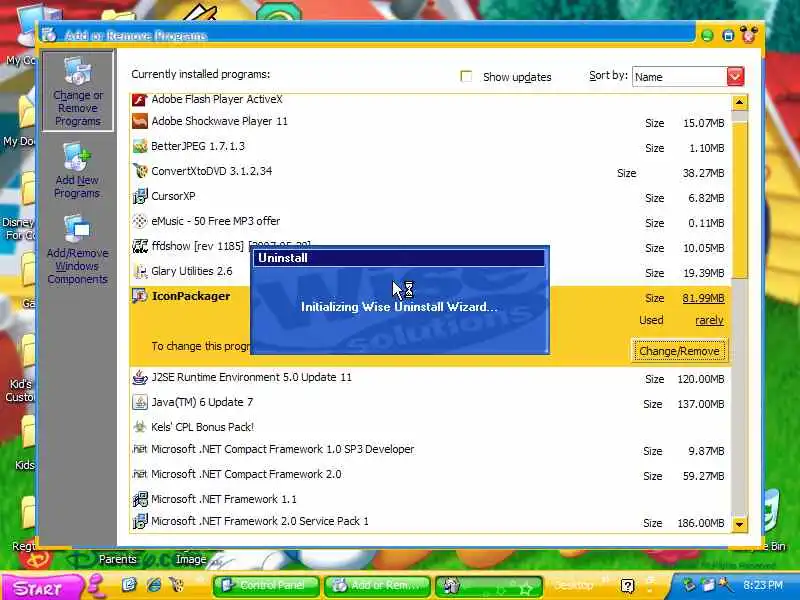The height and width of the screenshot is (600, 800).
Task: Click the system tray clock showing 8:23 PM
Action: [x=762, y=585]
